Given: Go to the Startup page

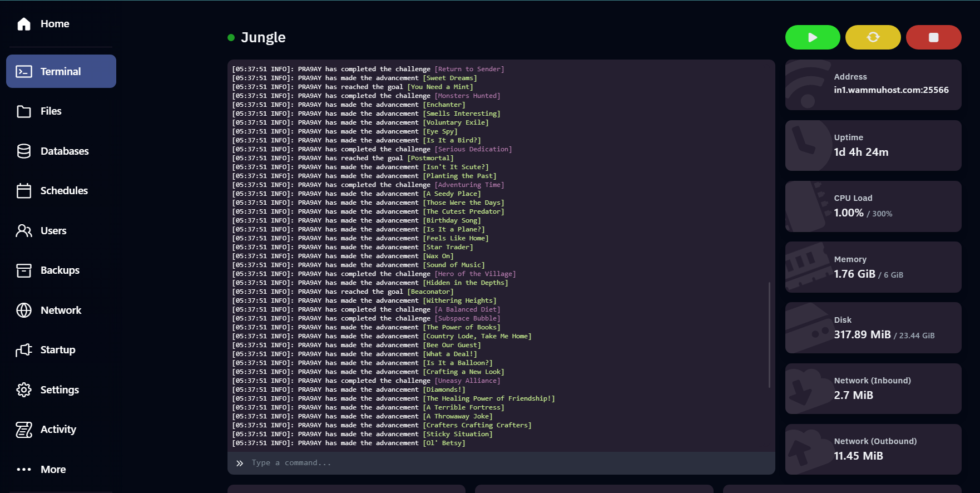Looking at the screenshot, I should (57, 350).
